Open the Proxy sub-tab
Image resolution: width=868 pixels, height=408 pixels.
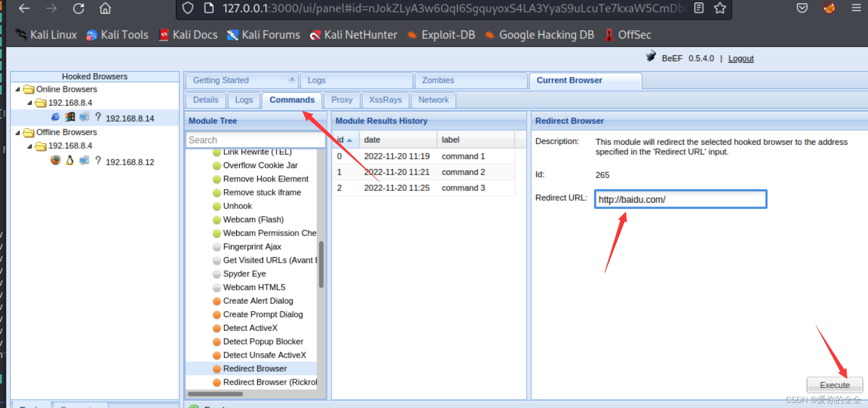(342, 100)
